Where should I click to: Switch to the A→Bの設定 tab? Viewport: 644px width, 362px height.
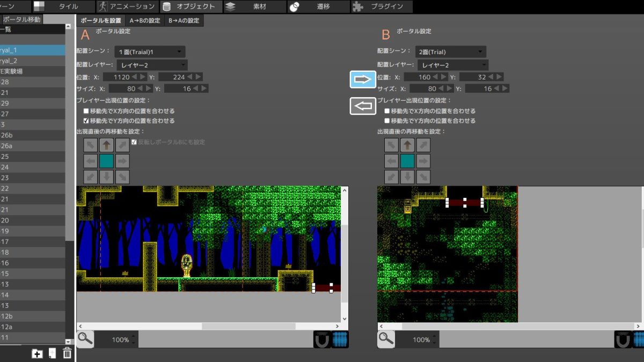click(144, 20)
